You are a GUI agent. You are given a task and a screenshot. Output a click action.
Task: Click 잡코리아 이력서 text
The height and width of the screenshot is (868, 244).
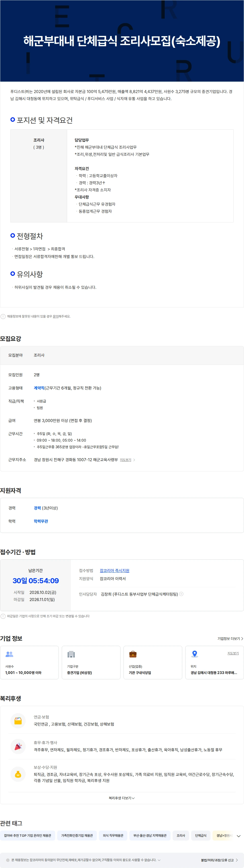(113, 579)
